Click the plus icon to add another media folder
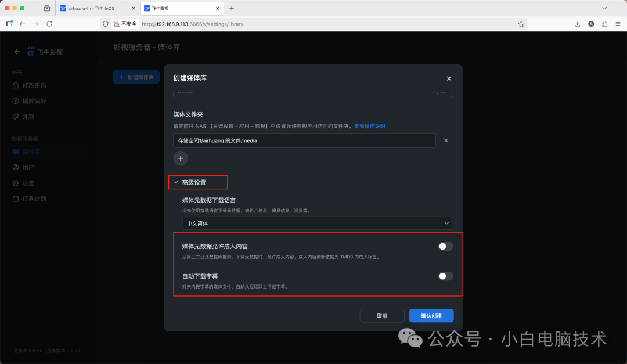Screen dimensions: 627x364 [180, 158]
